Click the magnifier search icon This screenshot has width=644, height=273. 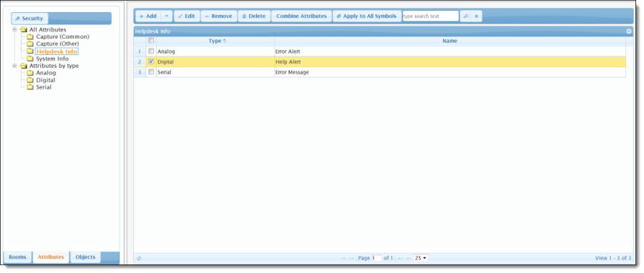[x=465, y=16]
